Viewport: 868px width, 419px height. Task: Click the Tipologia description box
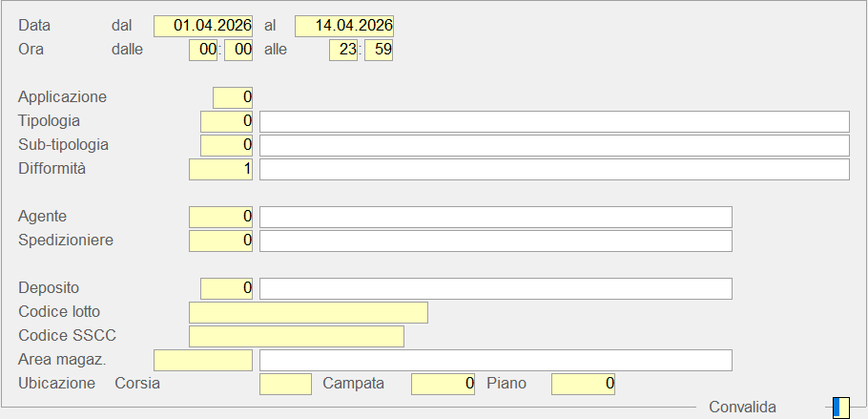tap(554, 121)
